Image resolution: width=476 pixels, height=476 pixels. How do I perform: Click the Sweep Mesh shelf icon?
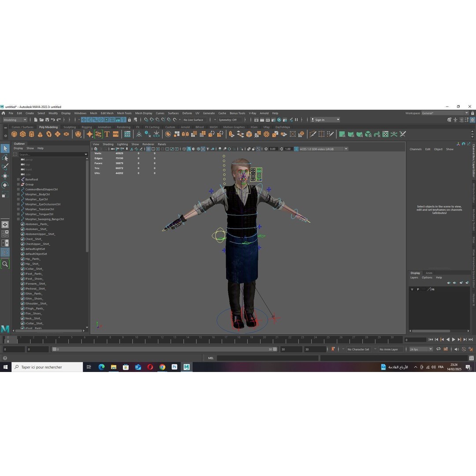click(x=98, y=134)
